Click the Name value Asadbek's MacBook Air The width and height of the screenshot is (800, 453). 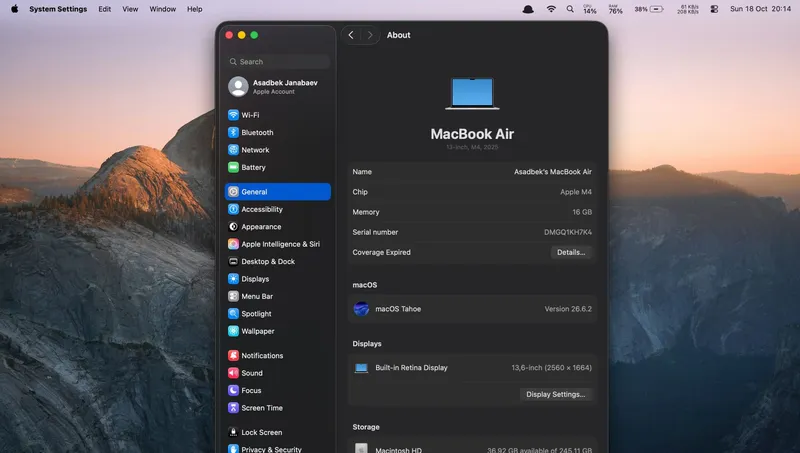coord(553,171)
